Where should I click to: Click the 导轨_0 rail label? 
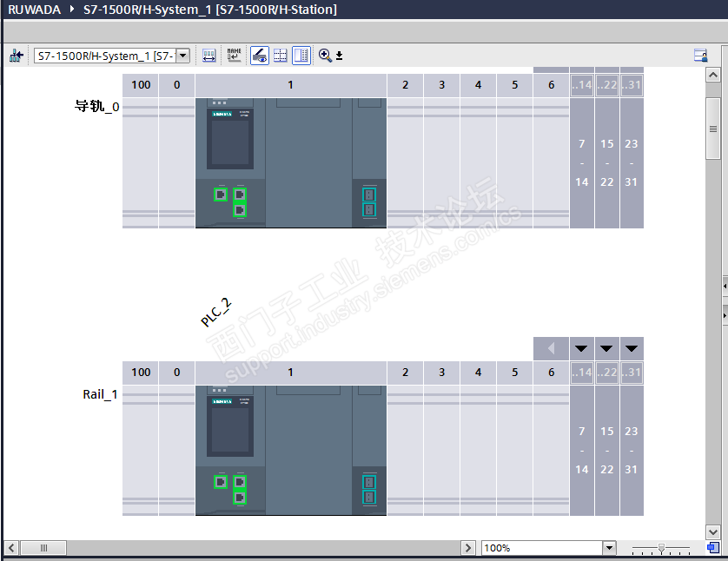(97, 106)
